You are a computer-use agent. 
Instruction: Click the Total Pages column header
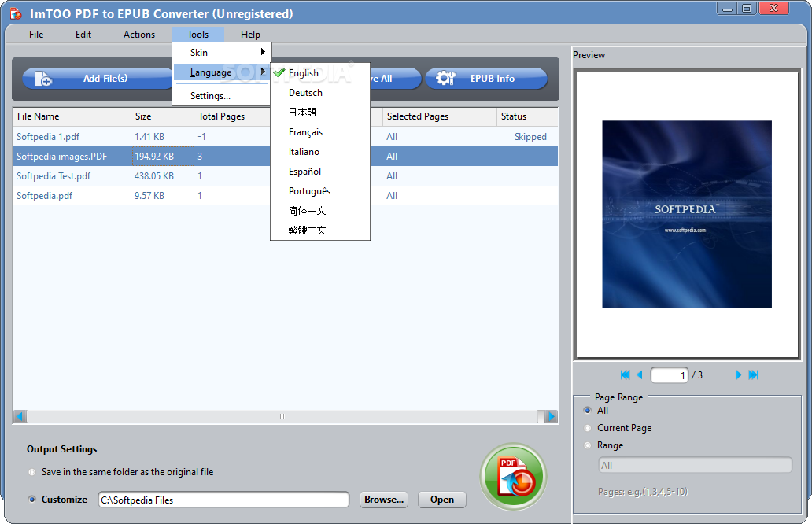[x=232, y=116]
